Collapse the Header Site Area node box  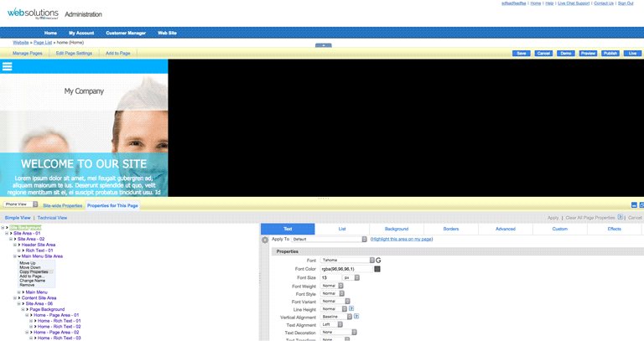coord(15,245)
